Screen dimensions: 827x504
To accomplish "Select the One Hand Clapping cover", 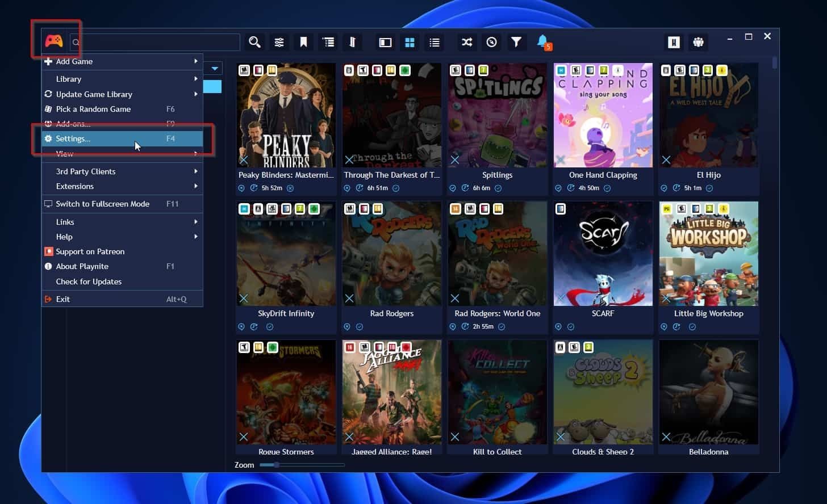I will point(603,115).
